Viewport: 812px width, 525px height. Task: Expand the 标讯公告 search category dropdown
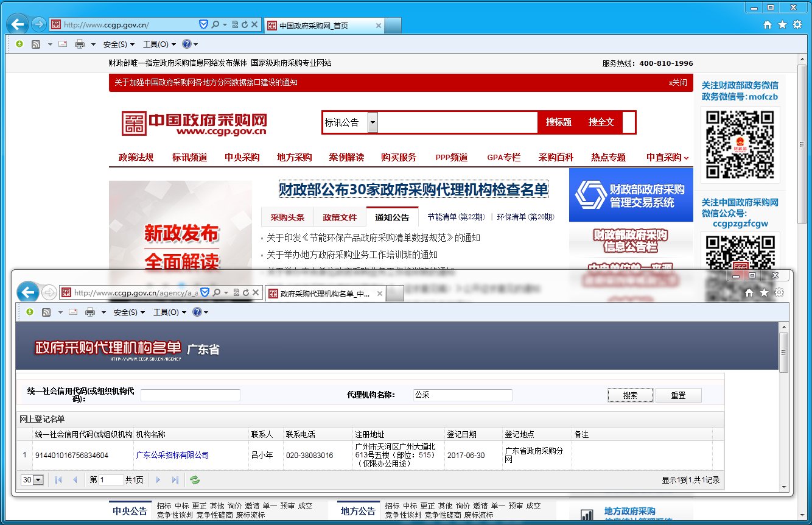[x=373, y=122]
